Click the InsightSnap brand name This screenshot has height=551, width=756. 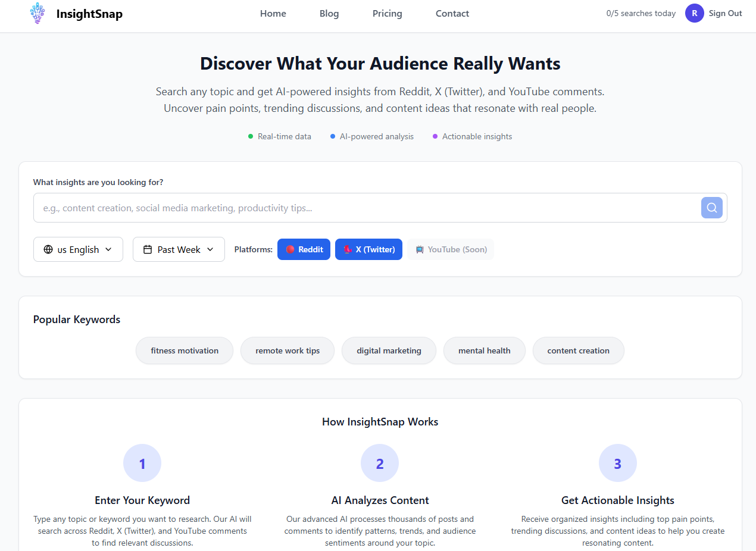click(x=89, y=13)
